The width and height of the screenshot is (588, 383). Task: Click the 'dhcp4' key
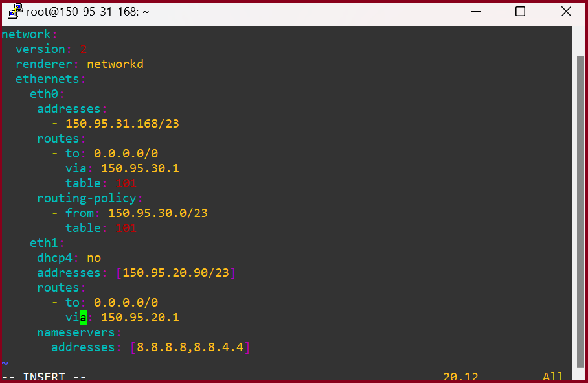54,258
